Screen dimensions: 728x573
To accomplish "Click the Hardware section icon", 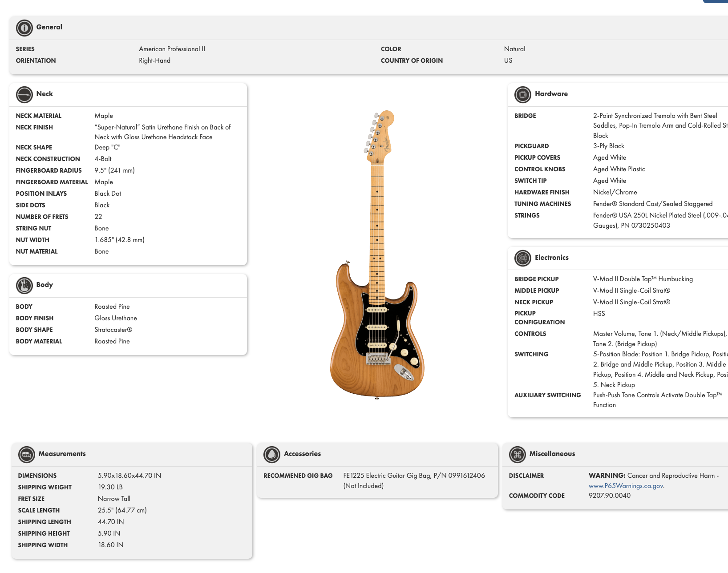I will (x=523, y=94).
